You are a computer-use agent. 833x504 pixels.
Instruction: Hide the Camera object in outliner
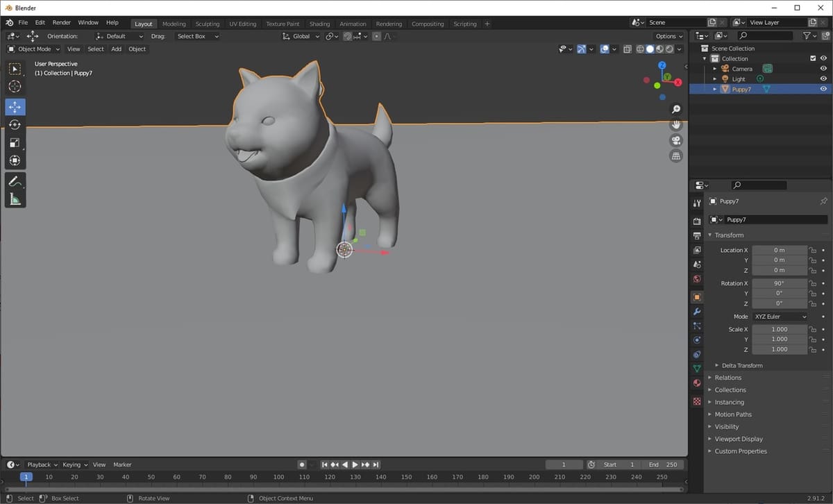click(823, 69)
